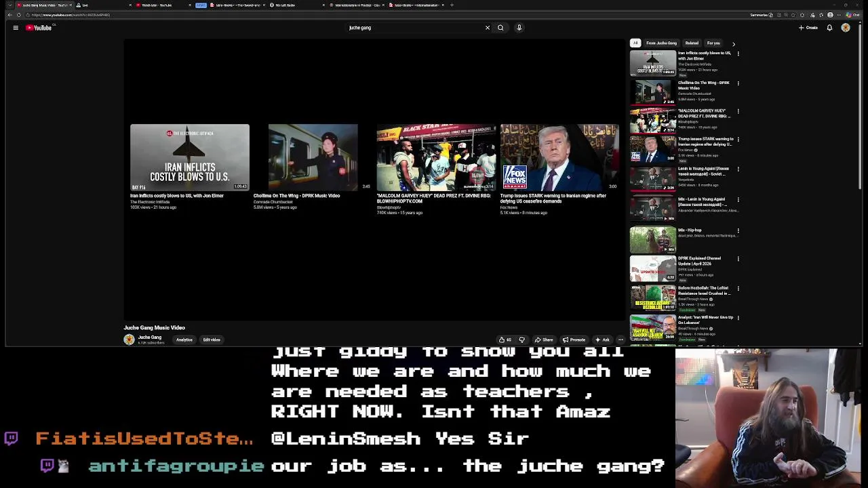
Task: Open sidebar 'Mix - Hip-hop' title
Action: [x=690, y=230]
